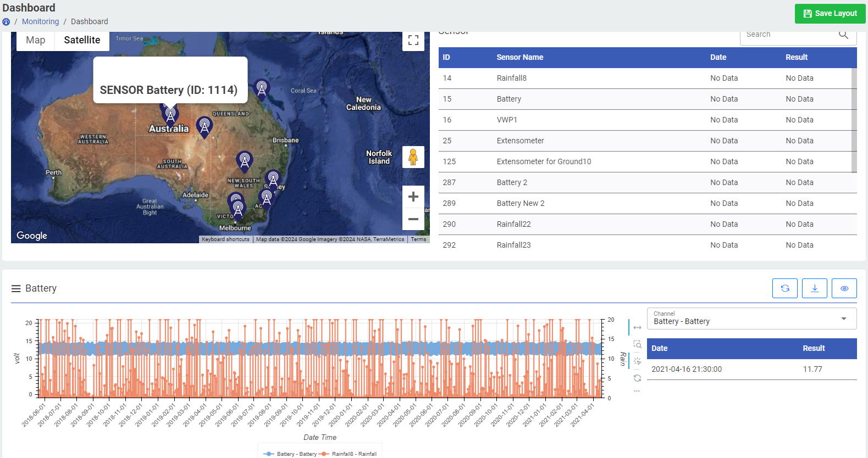
Task: Click the sensor search magnifier icon
Action: pos(843,35)
